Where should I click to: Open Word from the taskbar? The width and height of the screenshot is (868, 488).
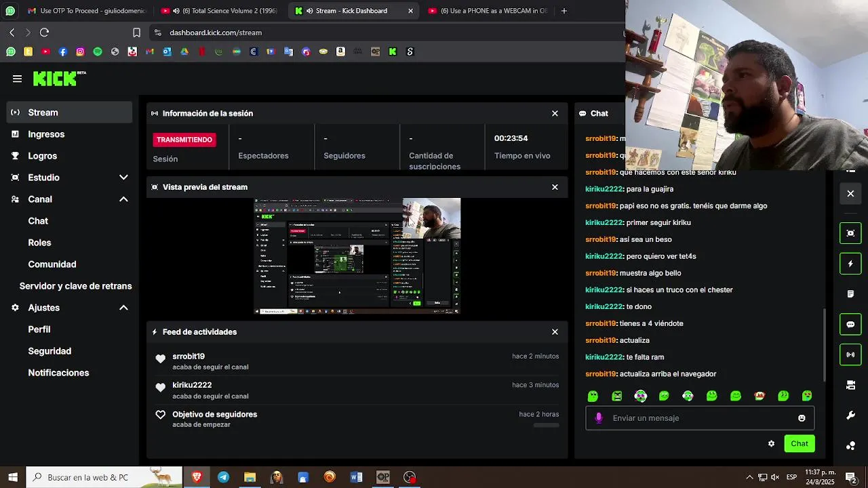click(356, 477)
